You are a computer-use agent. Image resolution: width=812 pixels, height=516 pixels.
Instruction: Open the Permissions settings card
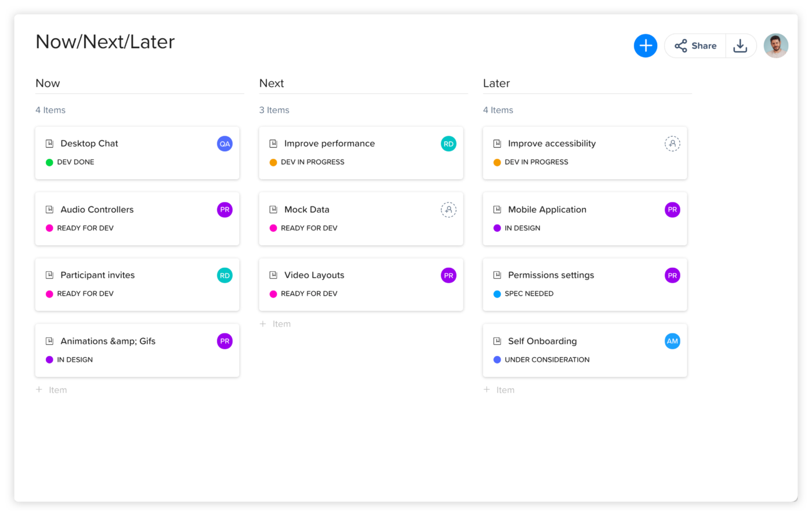coord(550,275)
